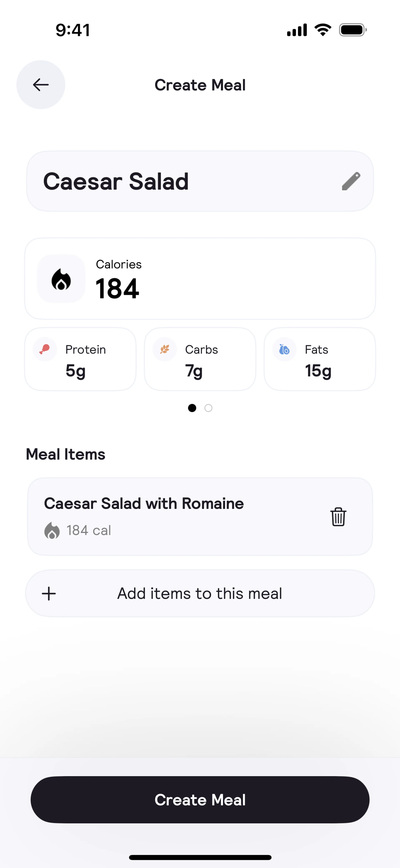Tap the back arrow button
400x868 pixels.
point(41,85)
